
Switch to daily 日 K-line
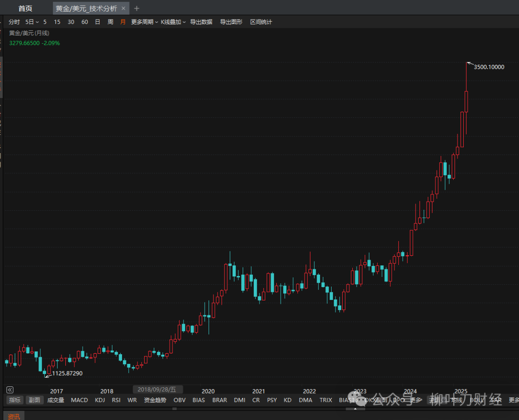pos(97,22)
